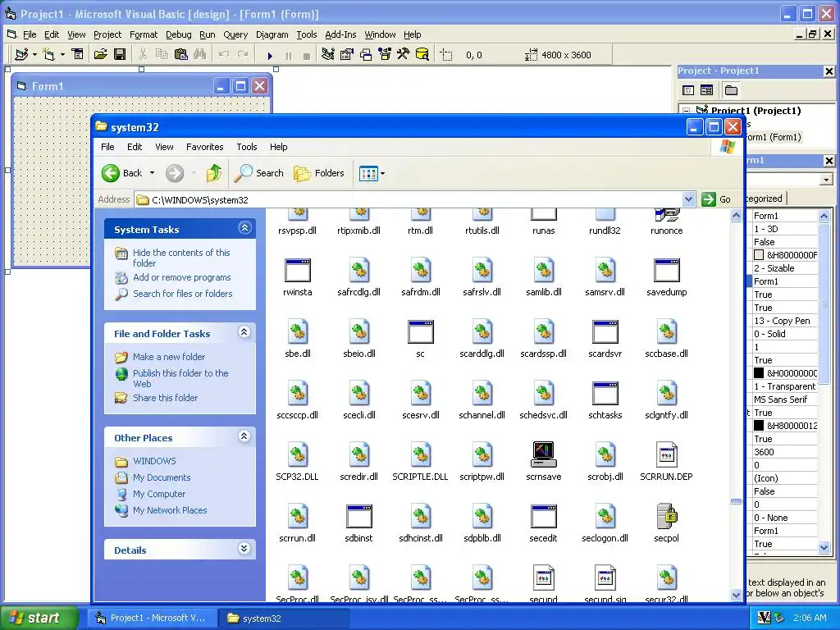Switch to the Categorized properties tab
840x630 pixels.
pos(765,199)
